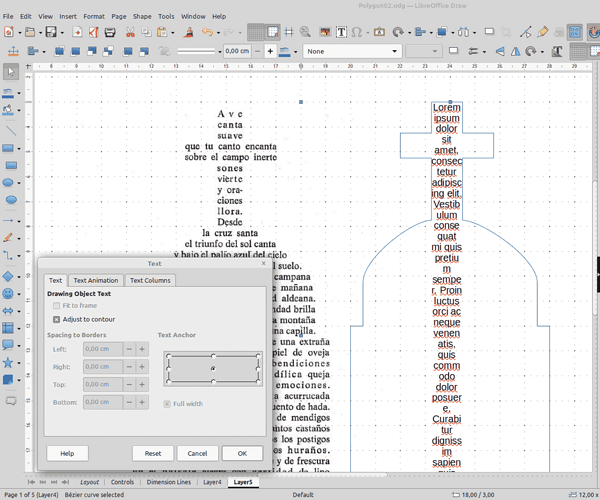Open dropdown arrow beside Save icon
Image resolution: width=600 pixels, height=500 pixels.
62,33
